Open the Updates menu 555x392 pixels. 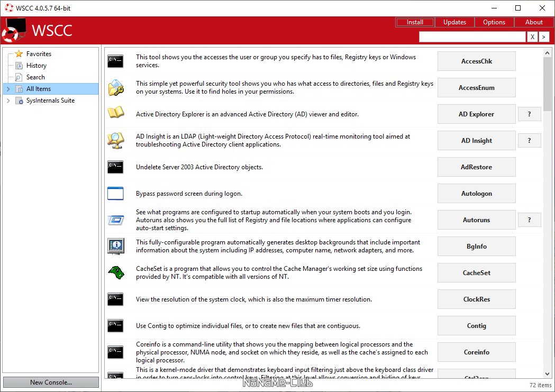click(x=454, y=22)
